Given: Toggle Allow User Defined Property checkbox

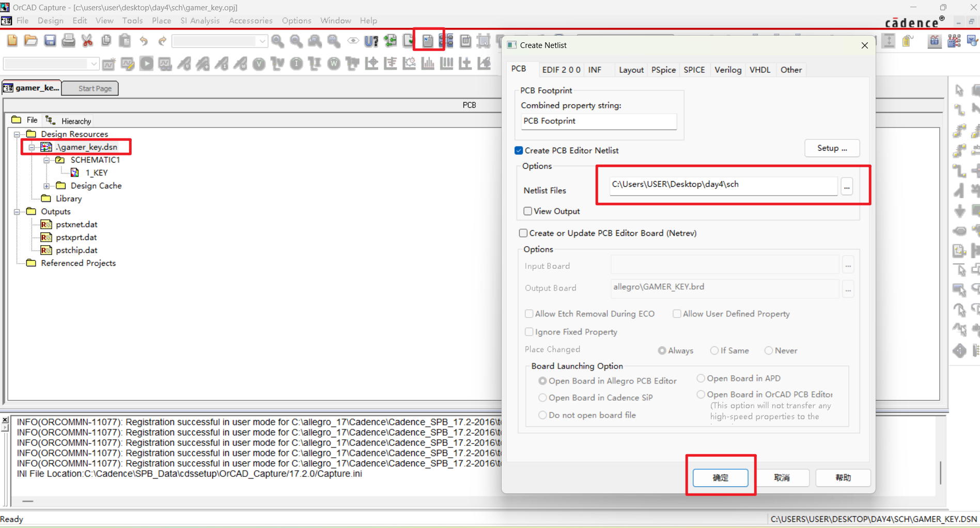Looking at the screenshot, I should click(677, 314).
